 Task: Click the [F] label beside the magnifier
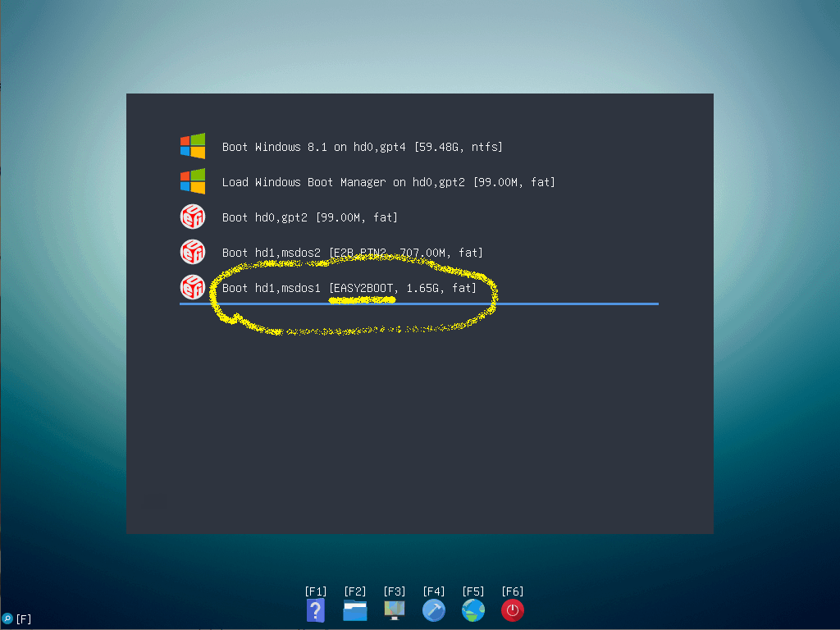tap(24, 619)
